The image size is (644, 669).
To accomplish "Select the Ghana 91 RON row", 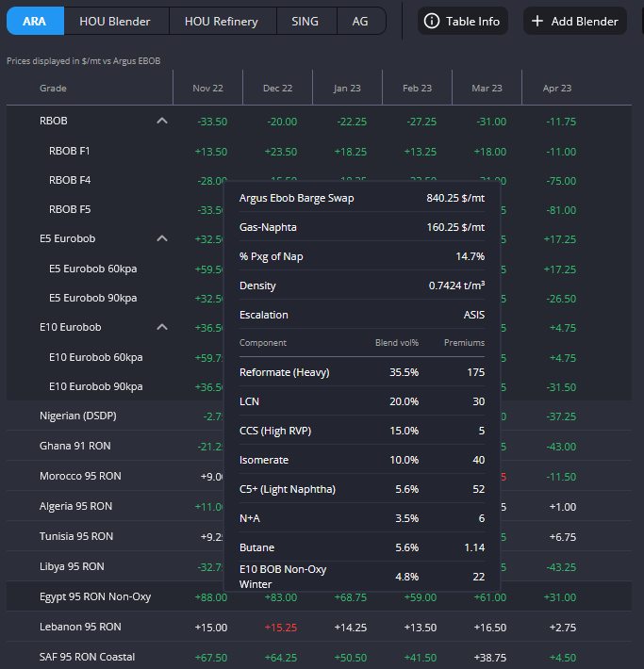I will click(75, 446).
